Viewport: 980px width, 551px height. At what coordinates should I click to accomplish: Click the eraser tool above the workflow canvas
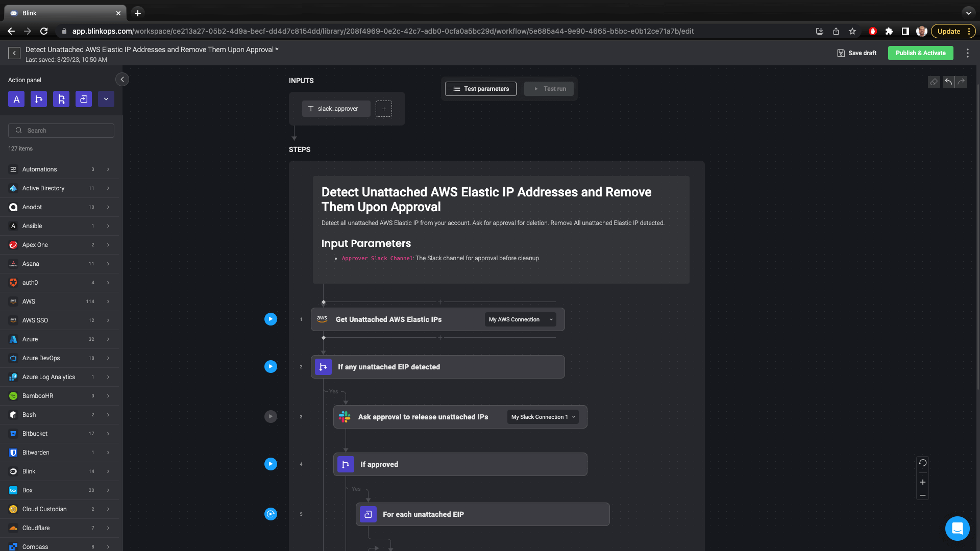coord(934,82)
